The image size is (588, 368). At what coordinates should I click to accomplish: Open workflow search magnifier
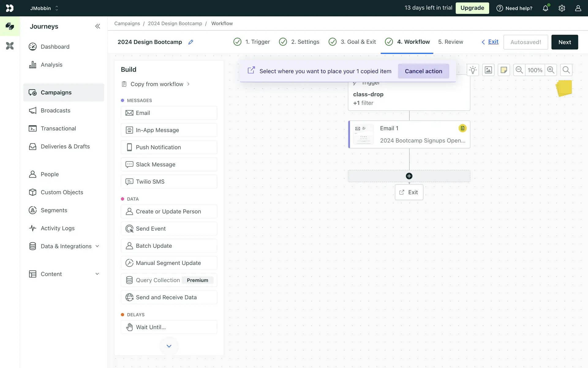tap(566, 70)
